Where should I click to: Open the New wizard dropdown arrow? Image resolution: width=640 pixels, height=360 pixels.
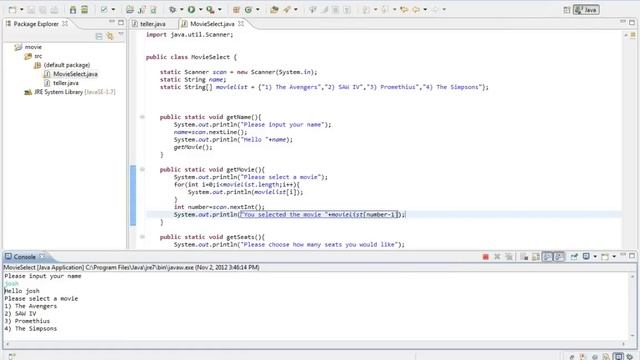[x=22, y=9]
